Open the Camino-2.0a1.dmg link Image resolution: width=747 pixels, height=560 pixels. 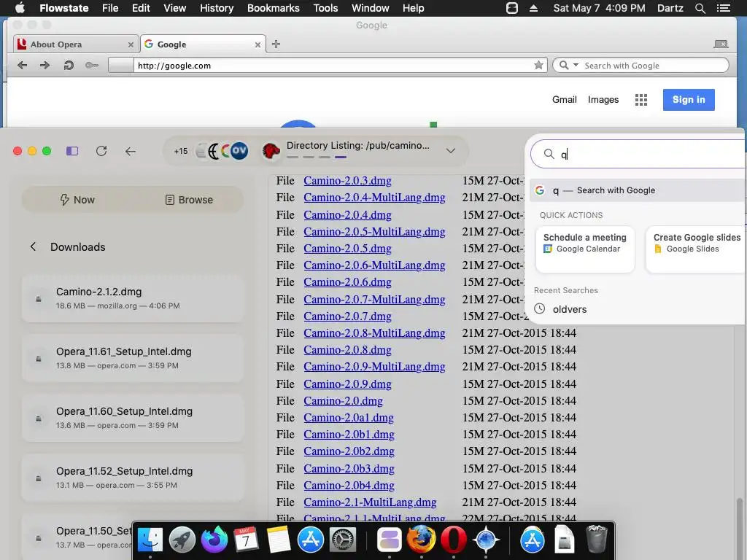click(x=349, y=418)
